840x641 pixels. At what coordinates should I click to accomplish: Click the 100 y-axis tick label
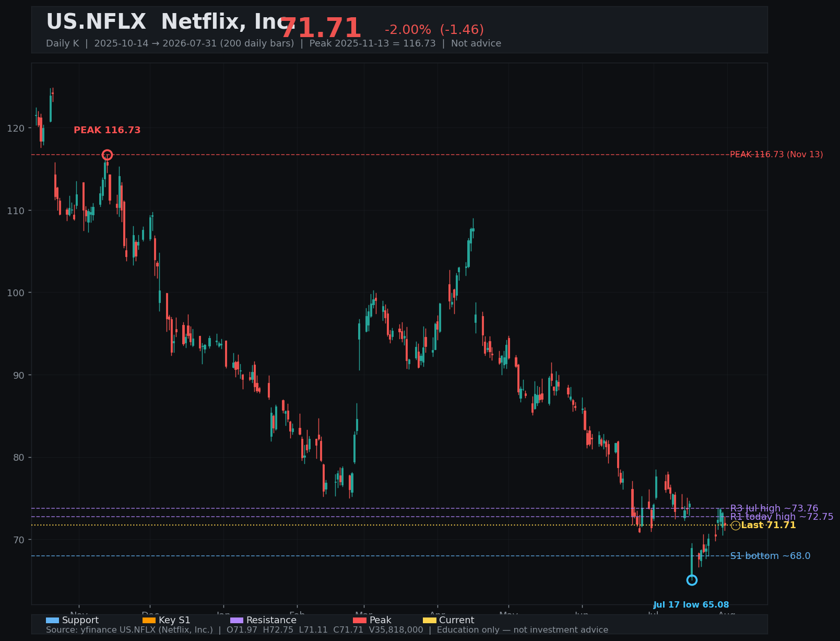coord(16,293)
